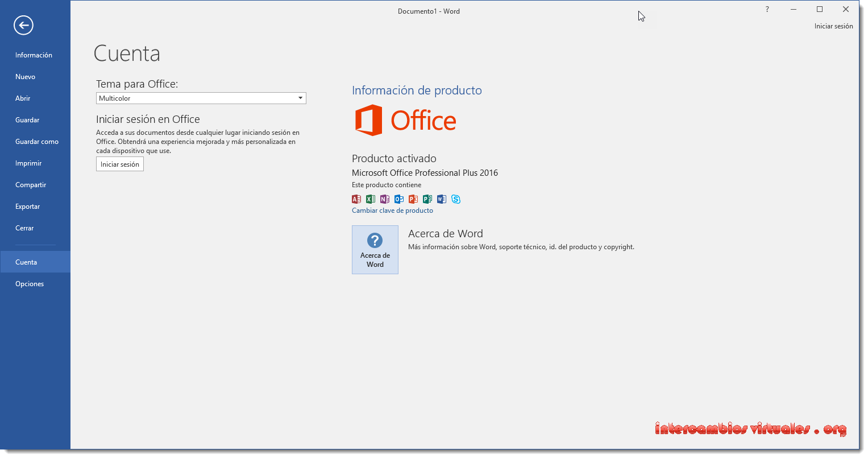The height and width of the screenshot is (458, 868).
Task: Click the orange Office logo
Action: pyautogui.click(x=405, y=120)
